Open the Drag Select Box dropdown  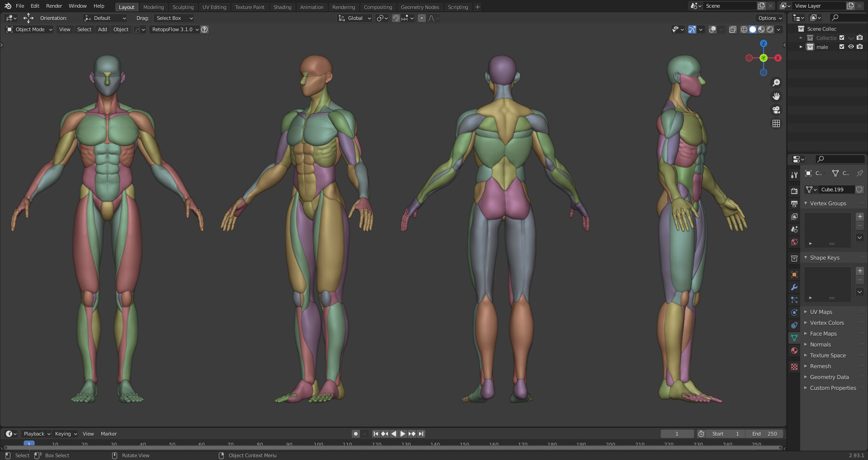point(174,18)
